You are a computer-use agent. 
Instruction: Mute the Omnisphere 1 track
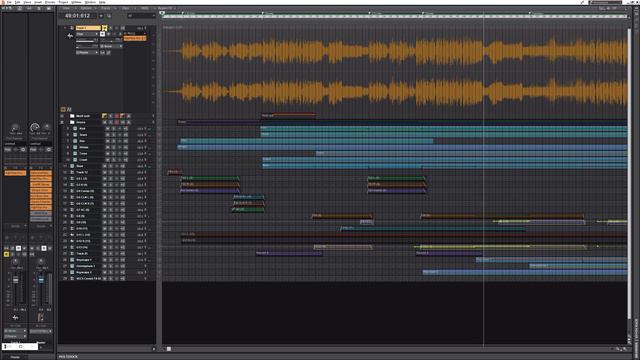[104, 266]
